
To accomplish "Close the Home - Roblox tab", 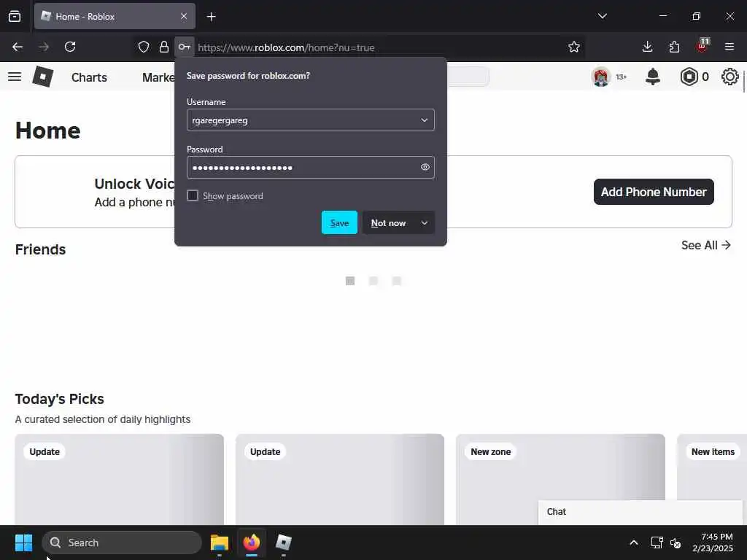I will (x=184, y=16).
